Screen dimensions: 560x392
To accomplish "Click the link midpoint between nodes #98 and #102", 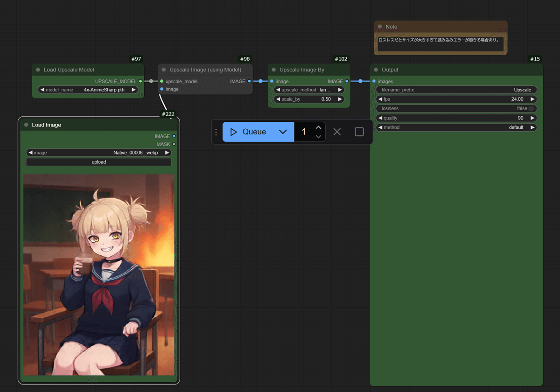I will tap(260, 81).
